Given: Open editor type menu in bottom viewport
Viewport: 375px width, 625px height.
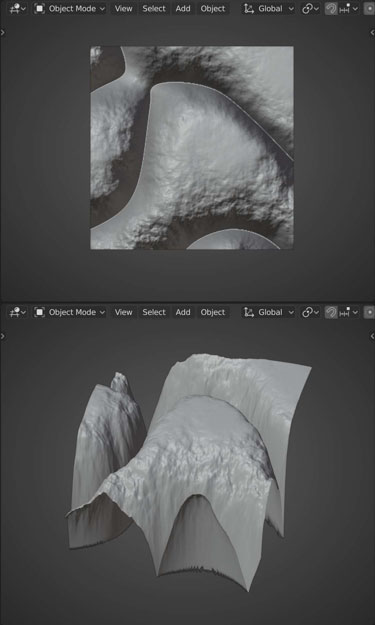Looking at the screenshot, I should 18,312.
